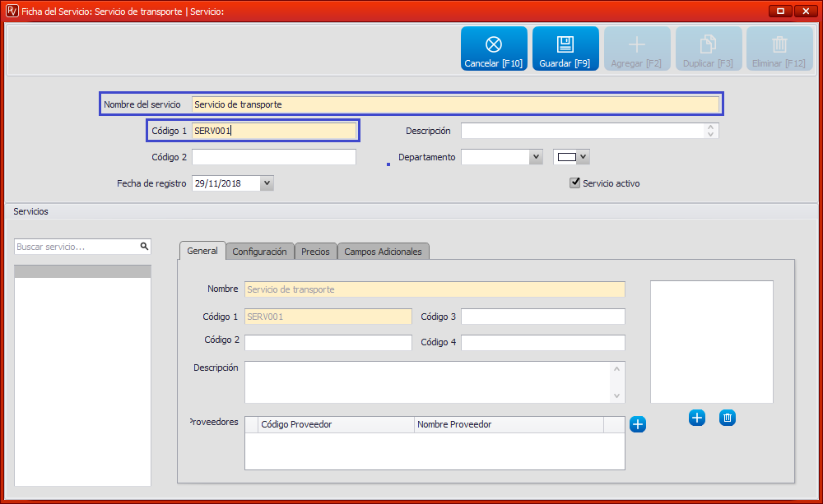Add an image with the plus icon under the picture box
The image size is (823, 504).
697,418
